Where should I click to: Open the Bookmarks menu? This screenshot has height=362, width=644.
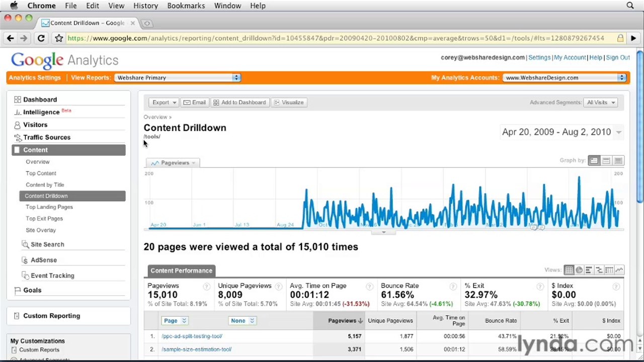click(186, 6)
